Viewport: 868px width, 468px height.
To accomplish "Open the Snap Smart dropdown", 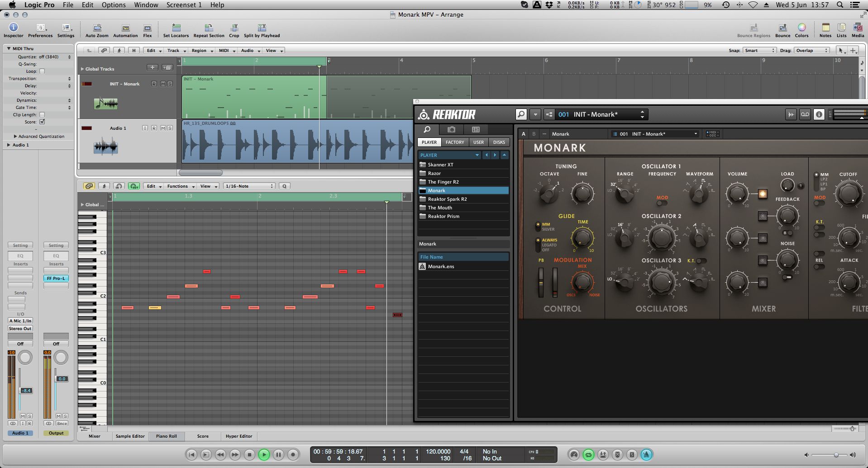I will point(759,51).
